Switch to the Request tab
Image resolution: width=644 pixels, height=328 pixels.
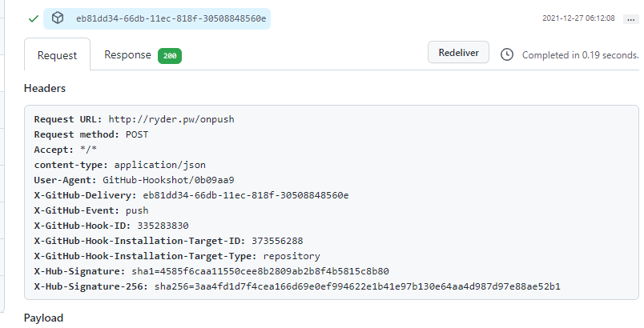tap(58, 55)
